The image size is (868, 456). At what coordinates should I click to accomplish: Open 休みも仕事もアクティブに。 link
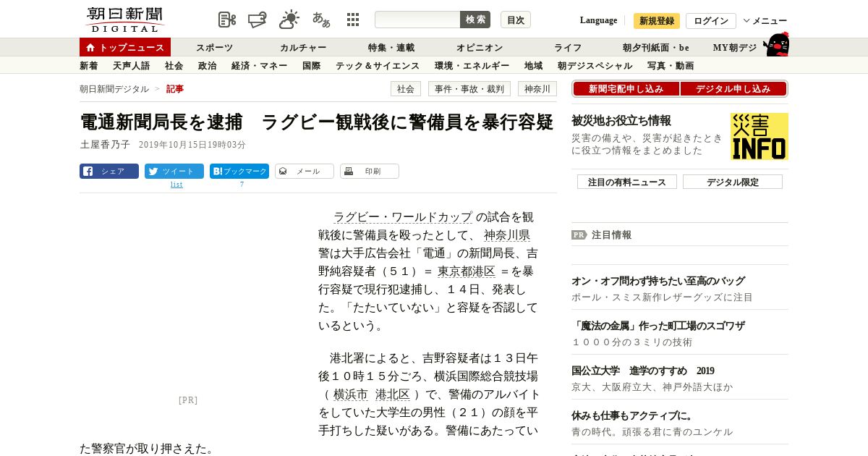634,415
